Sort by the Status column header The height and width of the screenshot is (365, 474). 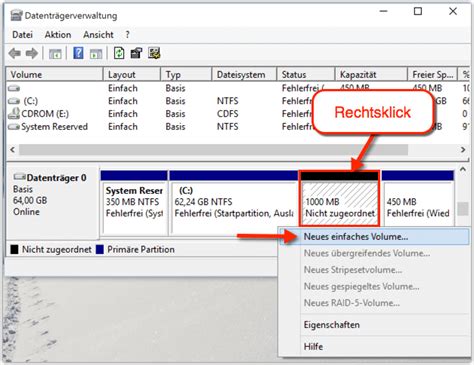point(306,74)
